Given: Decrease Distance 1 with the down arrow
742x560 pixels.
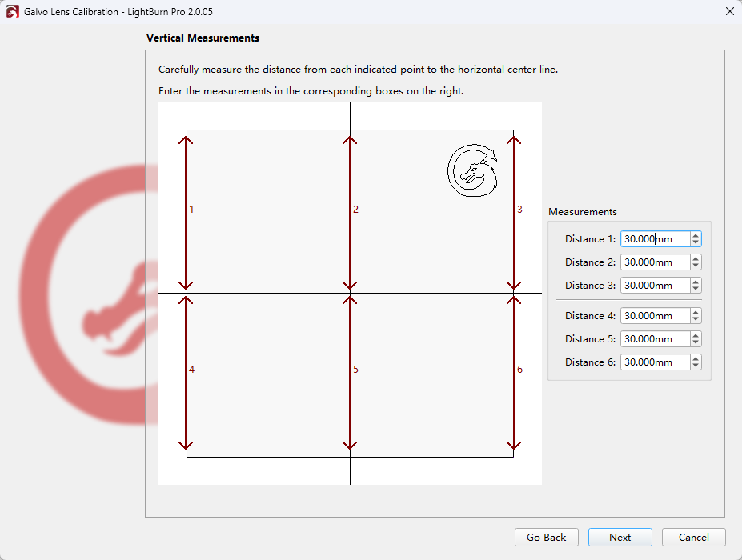Looking at the screenshot, I should (x=696, y=243).
